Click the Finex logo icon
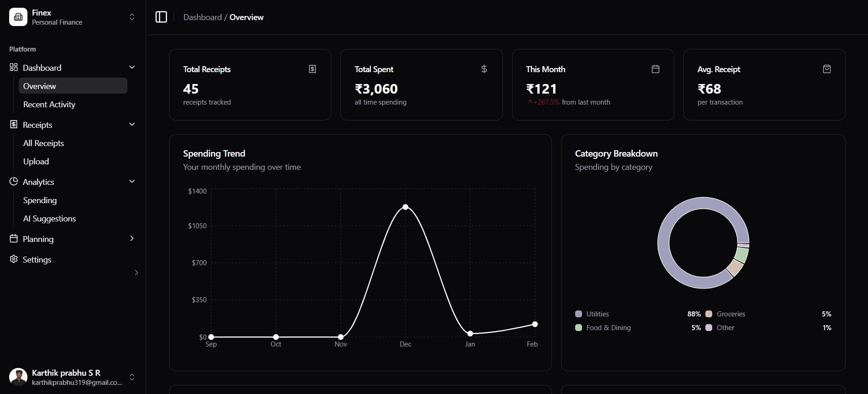This screenshot has height=394, width=868. point(18,17)
